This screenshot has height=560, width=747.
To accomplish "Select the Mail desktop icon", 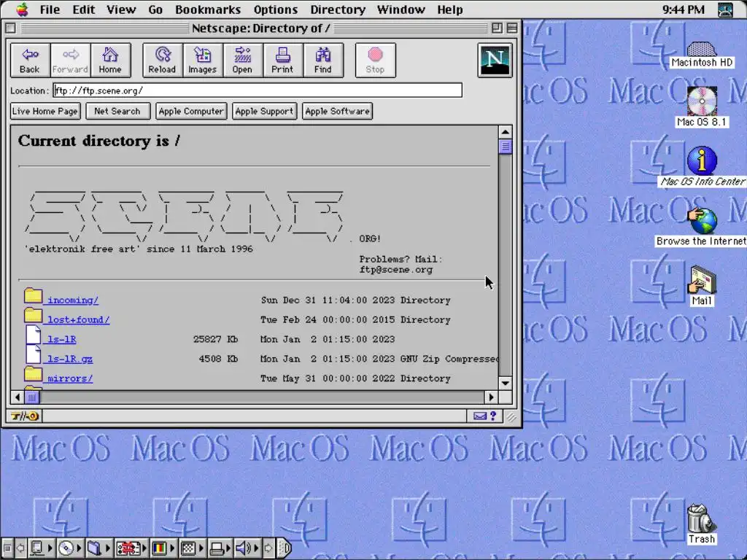I will click(702, 286).
